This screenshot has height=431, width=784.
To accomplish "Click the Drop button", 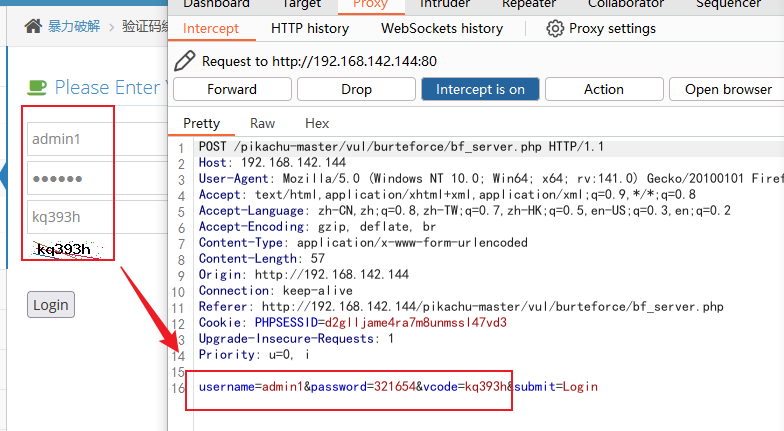I will coord(356,90).
